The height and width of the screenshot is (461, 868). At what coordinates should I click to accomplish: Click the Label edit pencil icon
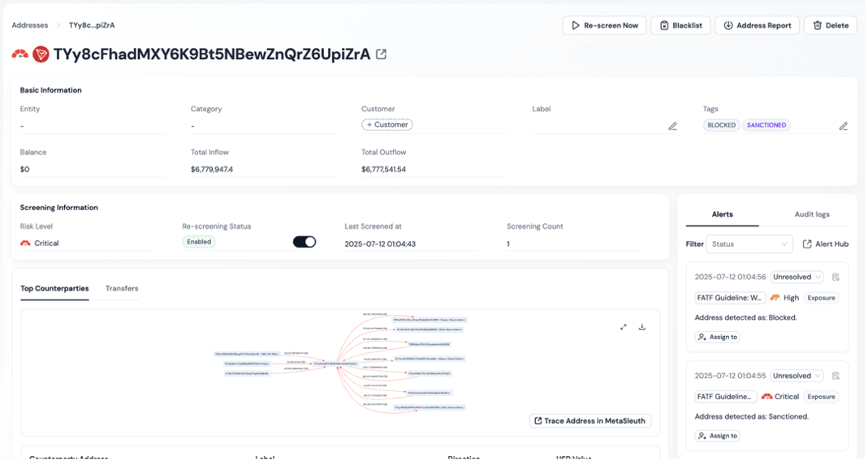point(672,126)
